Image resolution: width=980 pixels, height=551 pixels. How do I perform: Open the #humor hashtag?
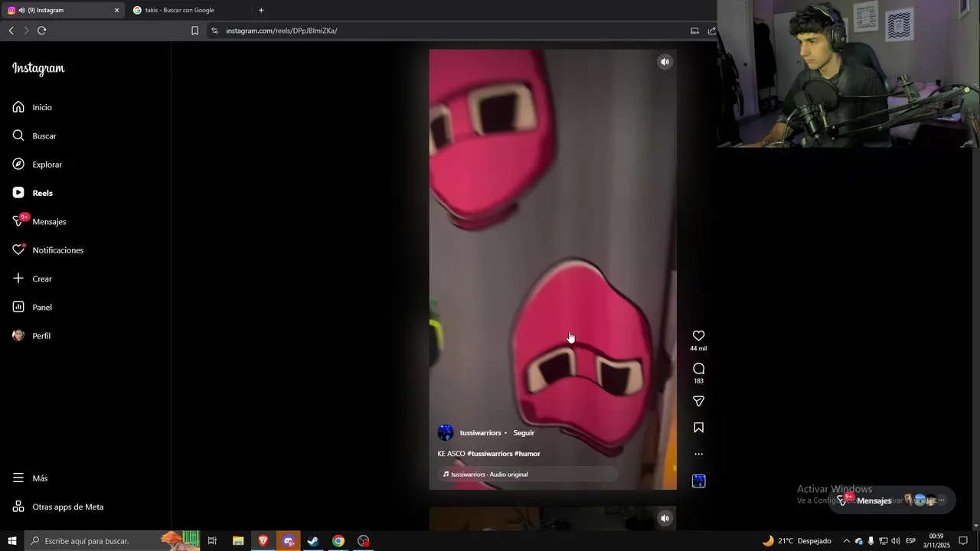tap(528, 454)
